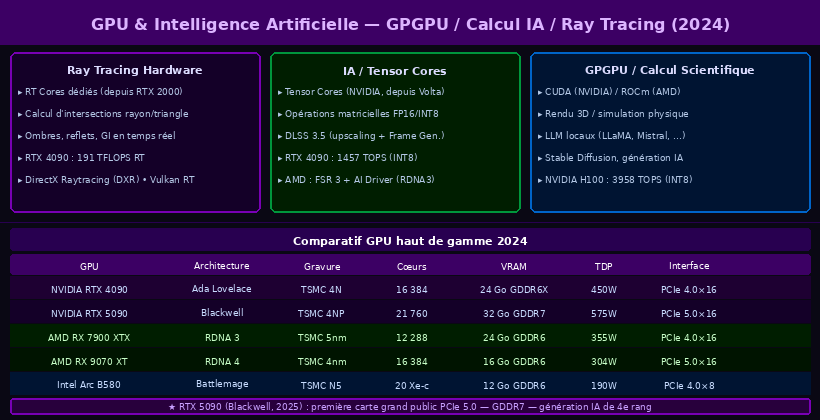Click the '21 760' cores cell
The height and width of the screenshot is (420, 820).
[x=412, y=314]
